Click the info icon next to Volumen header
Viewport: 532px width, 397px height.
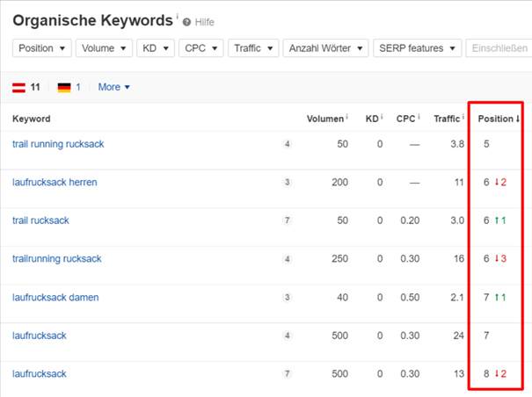[x=346, y=117]
